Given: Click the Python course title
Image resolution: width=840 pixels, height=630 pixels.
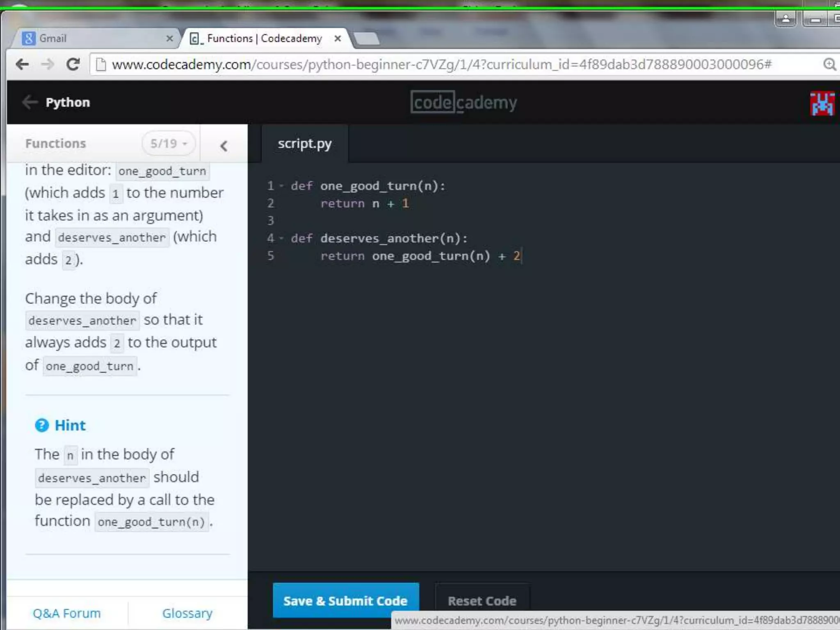Looking at the screenshot, I should [x=68, y=102].
